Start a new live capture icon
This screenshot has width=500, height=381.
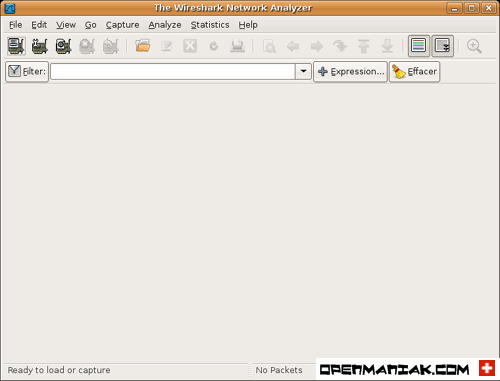click(x=63, y=46)
